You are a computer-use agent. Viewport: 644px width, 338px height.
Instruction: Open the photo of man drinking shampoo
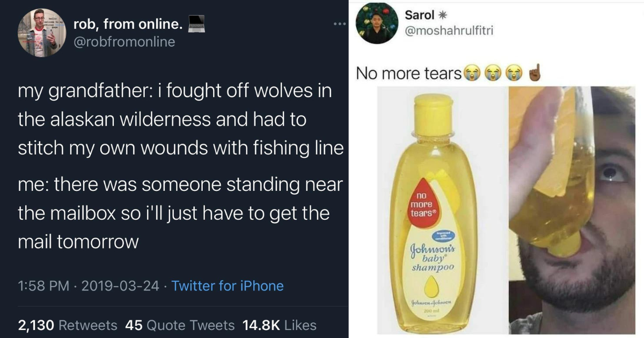coord(575,209)
